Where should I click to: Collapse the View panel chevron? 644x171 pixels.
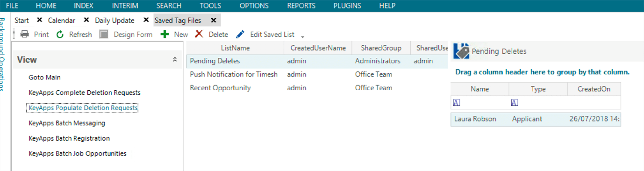(175, 59)
